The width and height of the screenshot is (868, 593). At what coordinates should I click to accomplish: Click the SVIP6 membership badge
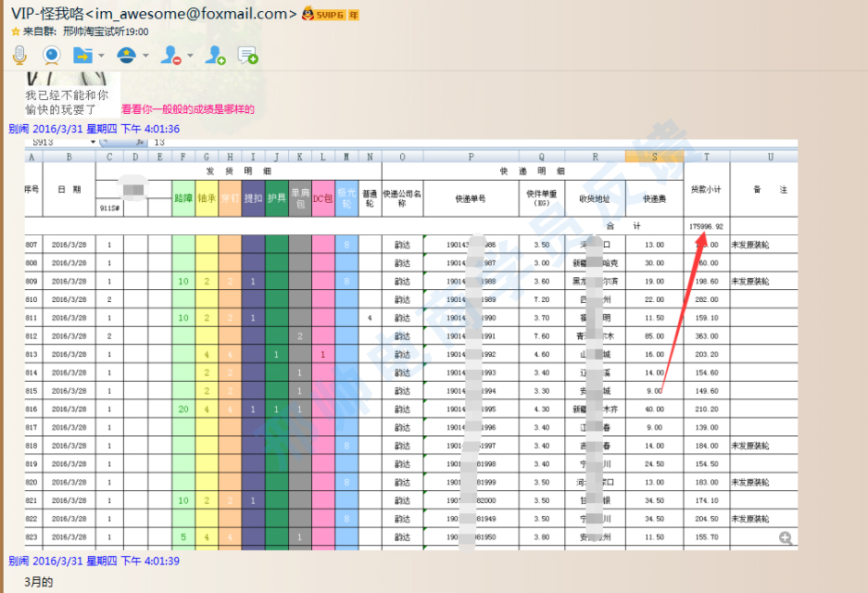[331, 14]
